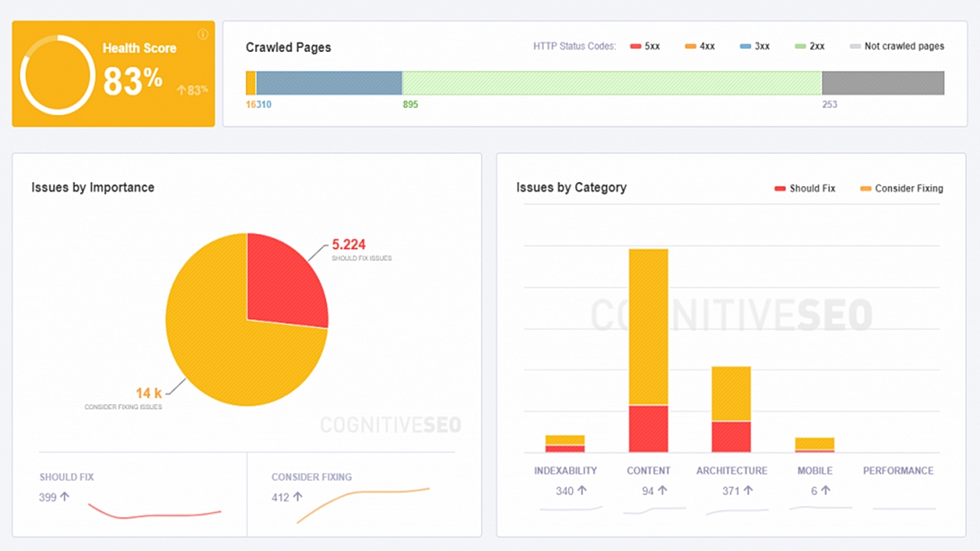Screen dimensions: 980x551
Task: Click the Issues by Importance heading
Action: [93, 187]
